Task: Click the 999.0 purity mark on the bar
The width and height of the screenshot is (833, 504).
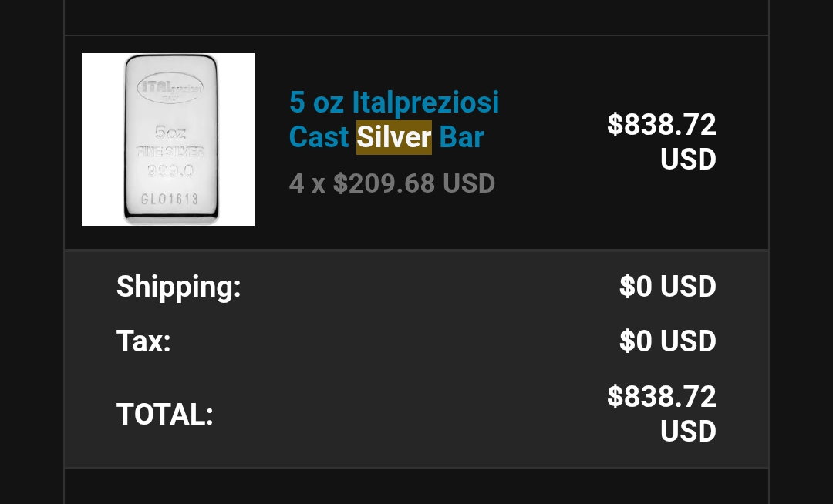Action: click(x=170, y=171)
